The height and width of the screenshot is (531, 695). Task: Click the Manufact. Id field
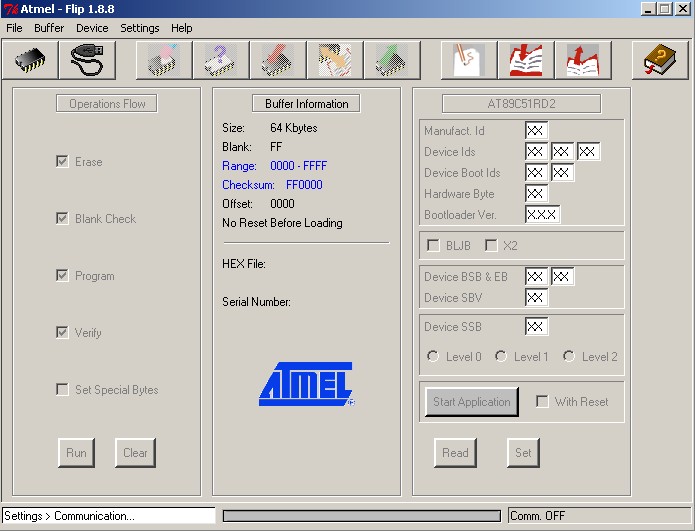pos(536,131)
